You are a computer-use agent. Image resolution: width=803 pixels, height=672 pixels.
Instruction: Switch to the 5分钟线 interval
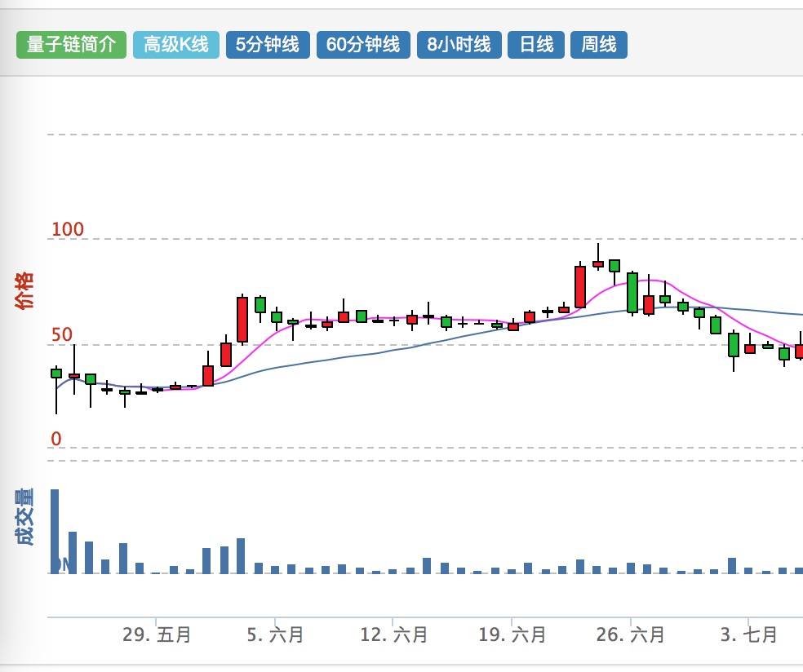268,45
